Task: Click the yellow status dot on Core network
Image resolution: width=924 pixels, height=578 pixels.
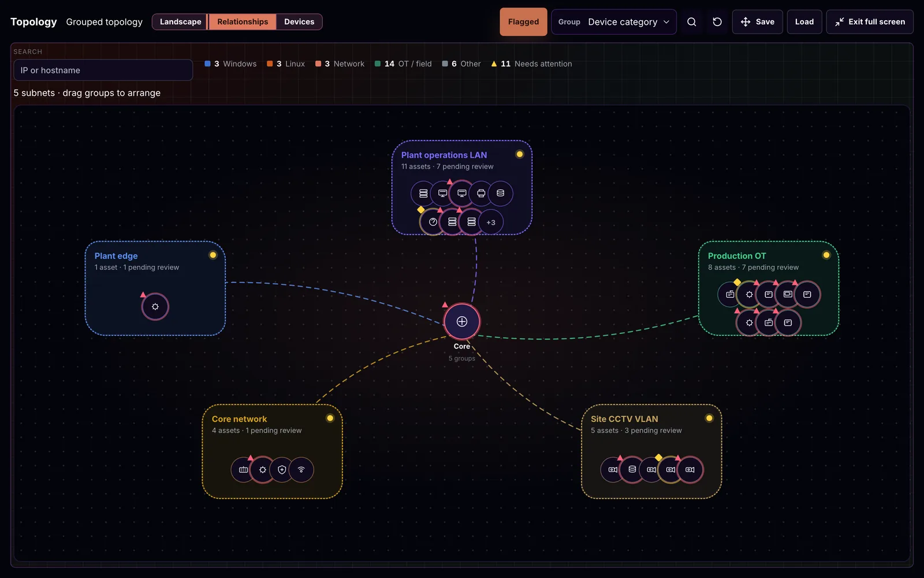Action: coord(330,418)
